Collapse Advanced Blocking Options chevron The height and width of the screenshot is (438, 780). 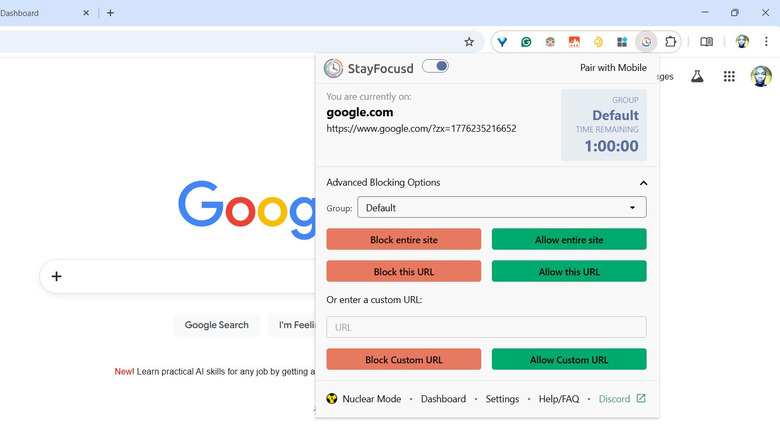click(x=643, y=183)
